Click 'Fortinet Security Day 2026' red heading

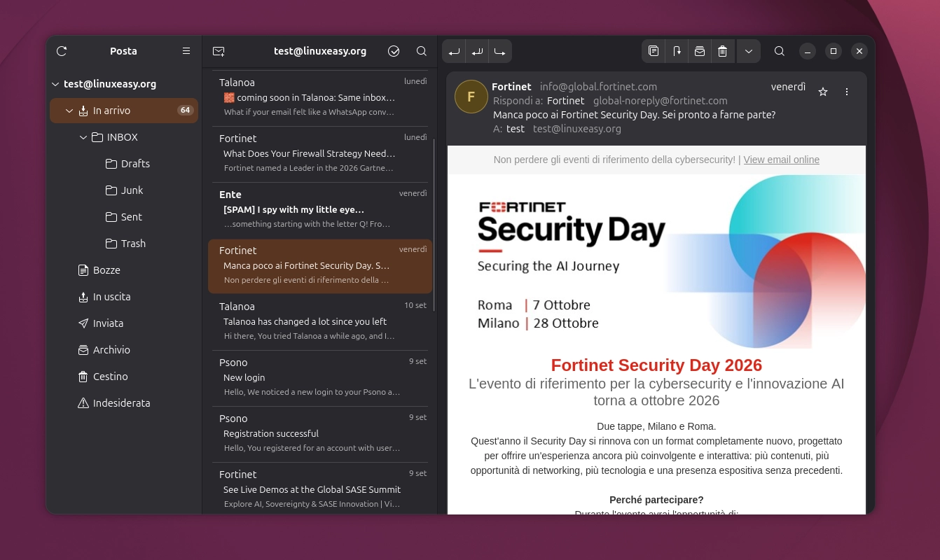pos(656,365)
